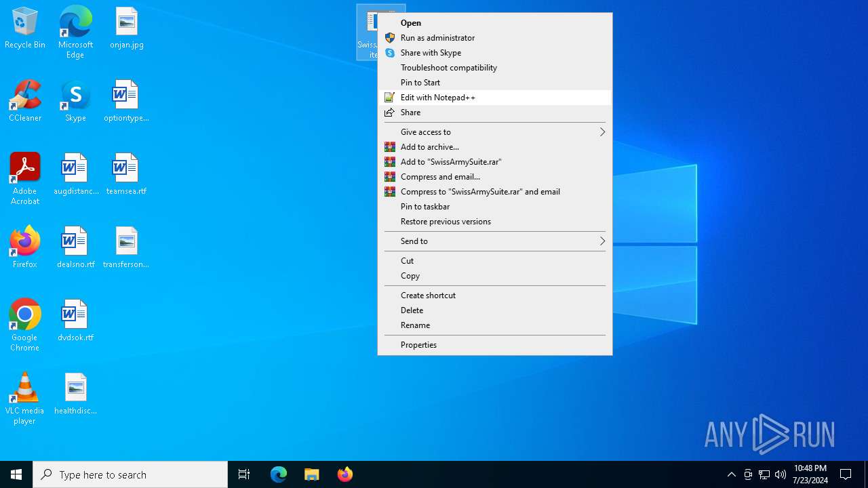Select the CCleaner desktop shortcut

point(25,102)
